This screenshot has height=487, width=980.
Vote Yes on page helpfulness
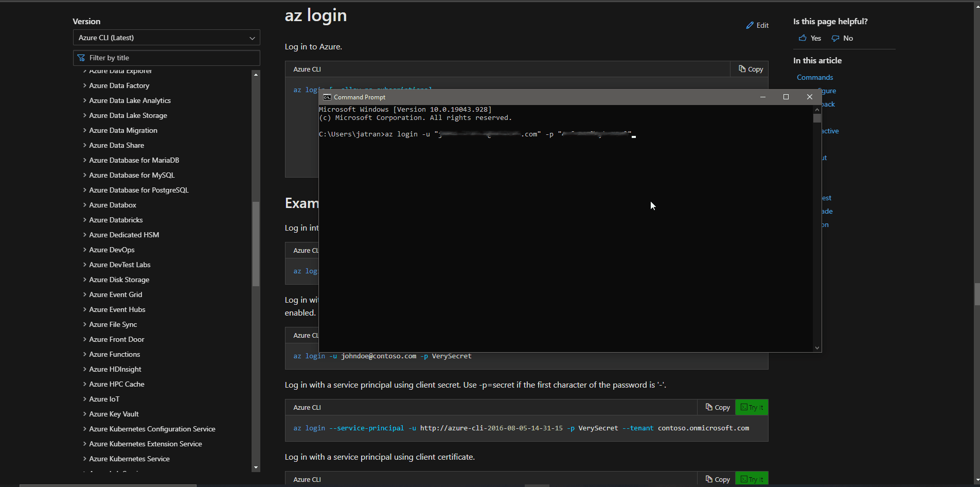pos(810,38)
